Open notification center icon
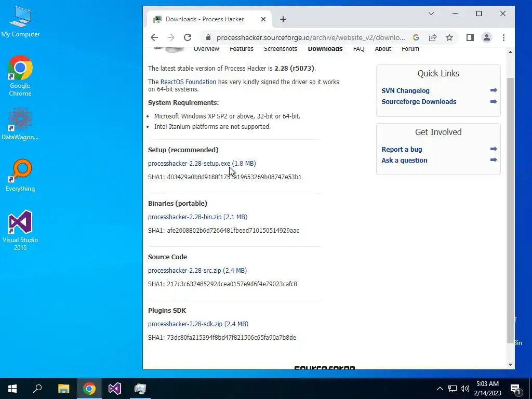 click(x=516, y=389)
